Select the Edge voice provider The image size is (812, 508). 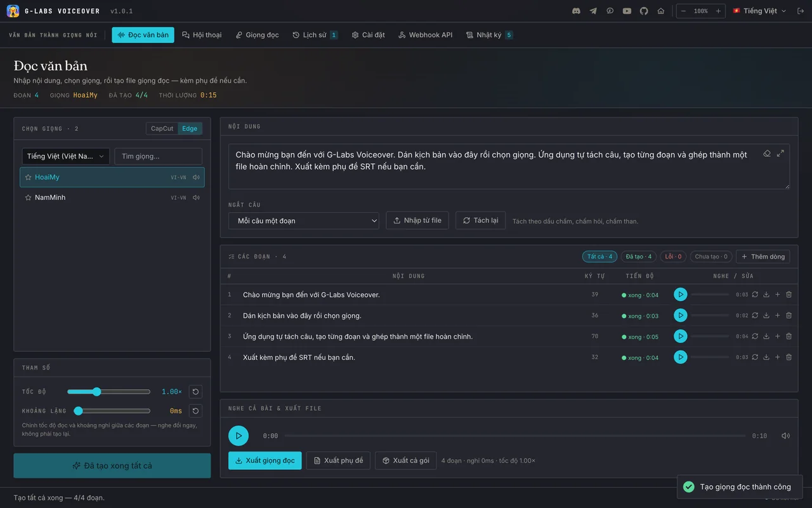(x=190, y=128)
